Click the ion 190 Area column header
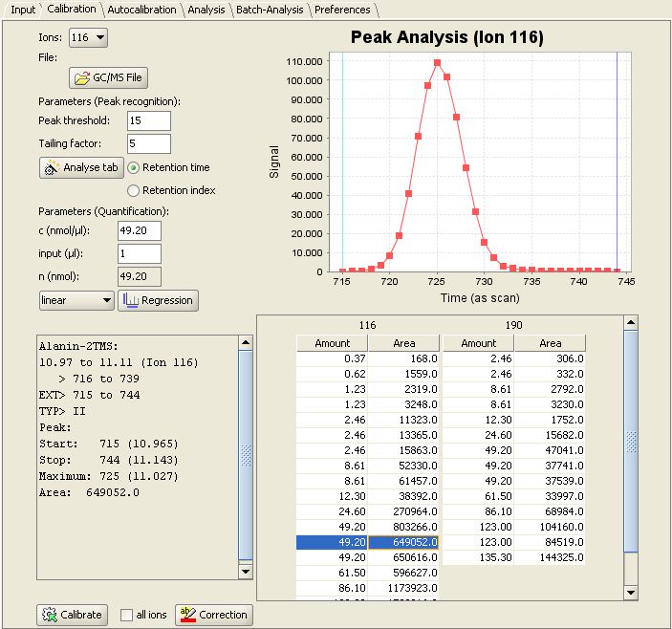672x629 pixels. 550,343
